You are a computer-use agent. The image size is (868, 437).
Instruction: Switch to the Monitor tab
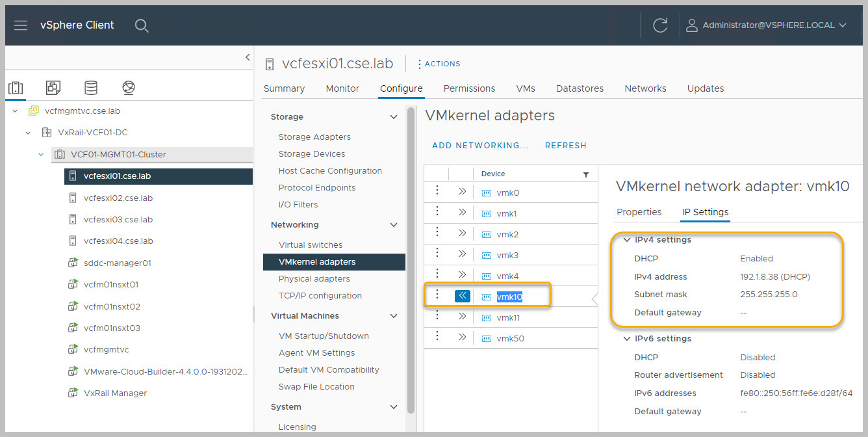click(x=342, y=88)
